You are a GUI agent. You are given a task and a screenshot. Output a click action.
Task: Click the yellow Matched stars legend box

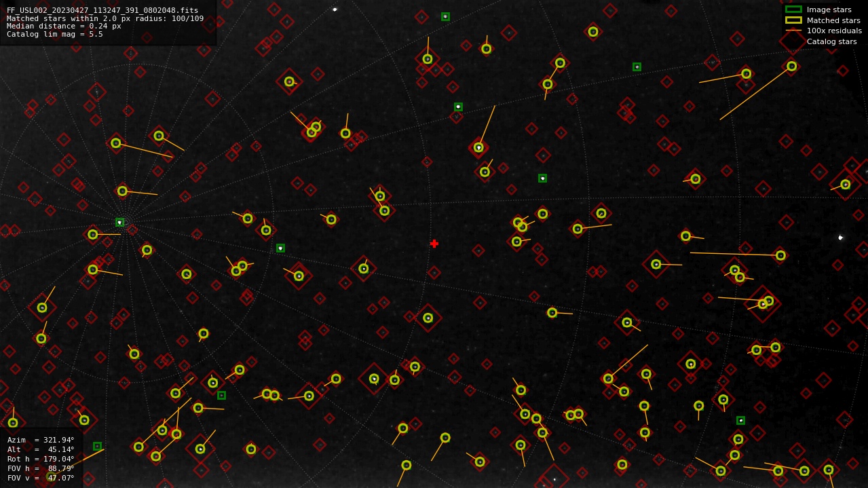(793, 20)
